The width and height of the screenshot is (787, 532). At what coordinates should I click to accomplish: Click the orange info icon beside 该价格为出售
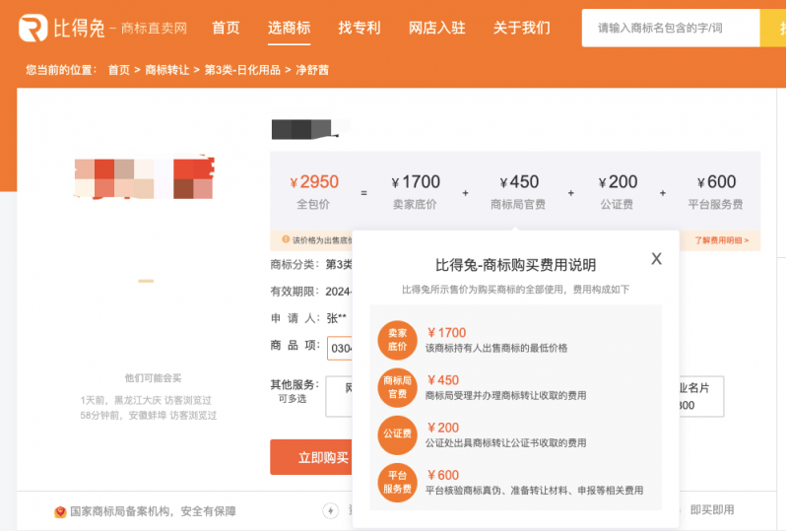[286, 239]
